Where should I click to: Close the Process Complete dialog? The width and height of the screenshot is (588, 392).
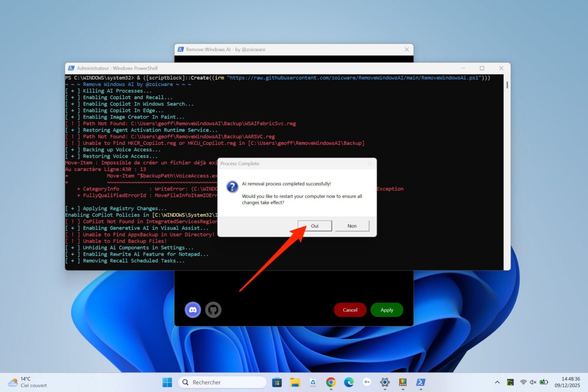tap(370, 164)
